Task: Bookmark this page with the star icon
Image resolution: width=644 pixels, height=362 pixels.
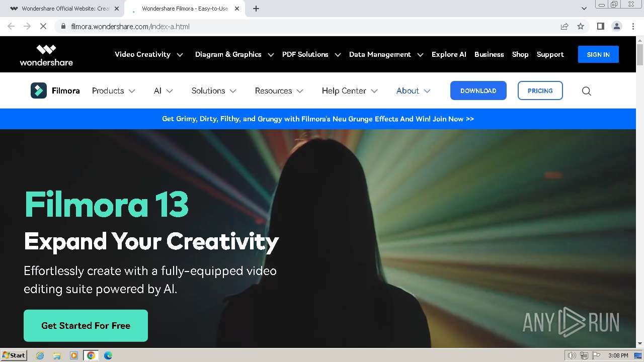Action: click(x=581, y=26)
